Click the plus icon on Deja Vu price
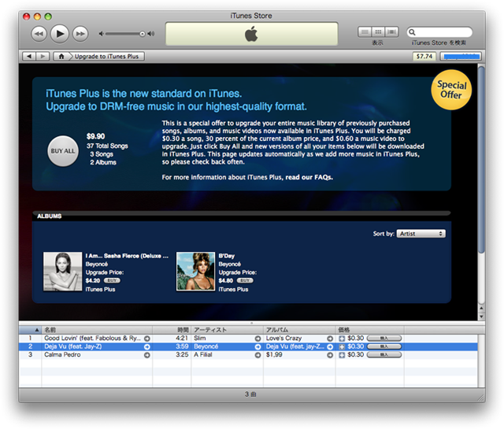 point(342,347)
